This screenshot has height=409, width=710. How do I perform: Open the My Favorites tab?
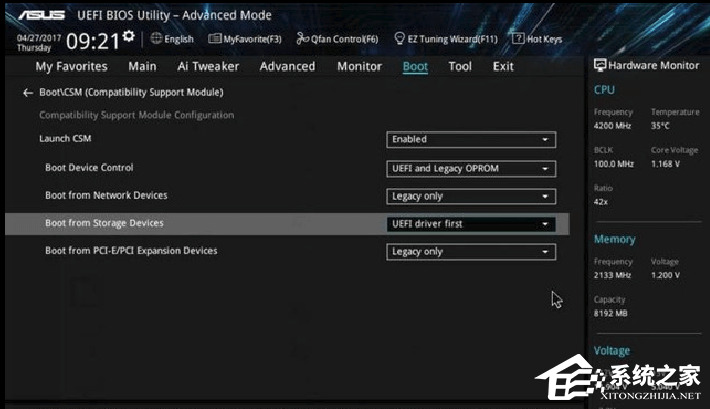tap(72, 67)
